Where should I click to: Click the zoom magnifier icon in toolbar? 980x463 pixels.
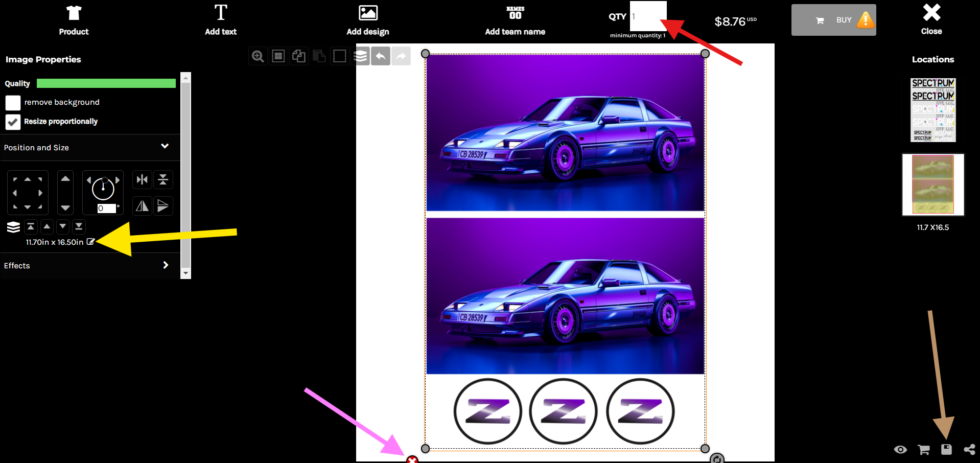click(x=258, y=56)
